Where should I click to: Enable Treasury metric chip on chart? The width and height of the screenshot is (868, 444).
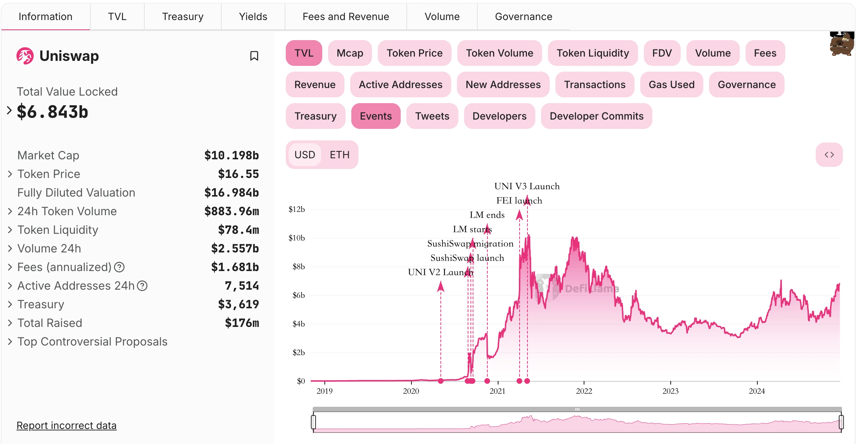point(315,116)
